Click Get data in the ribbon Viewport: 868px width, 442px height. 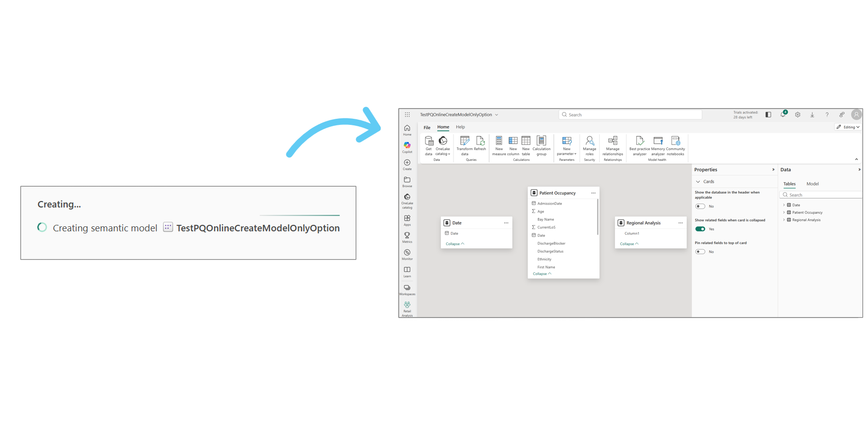(x=429, y=146)
